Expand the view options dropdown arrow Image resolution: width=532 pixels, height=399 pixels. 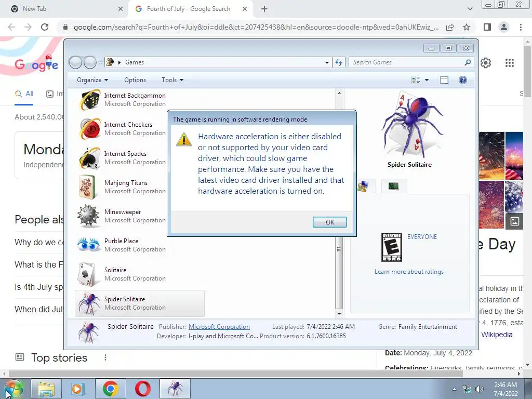coord(427,80)
